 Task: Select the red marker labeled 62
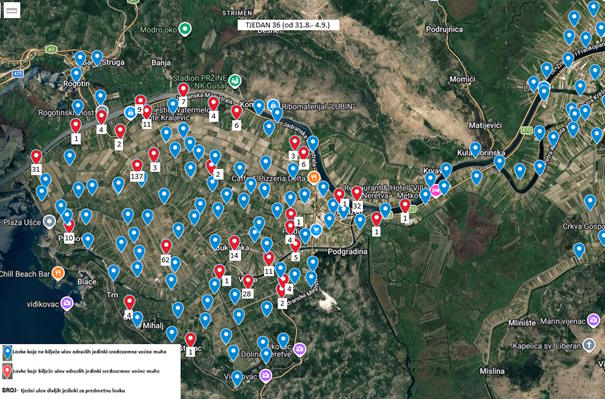pyautogui.click(x=166, y=247)
